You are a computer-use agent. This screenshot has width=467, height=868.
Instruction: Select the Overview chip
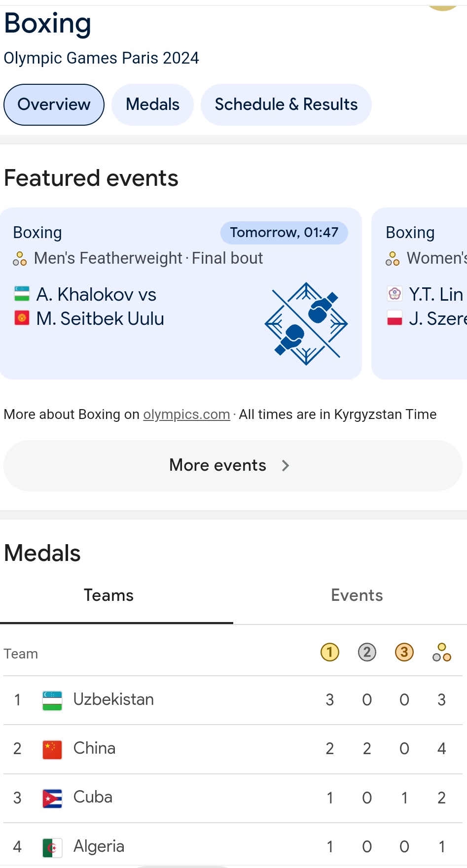tap(54, 104)
